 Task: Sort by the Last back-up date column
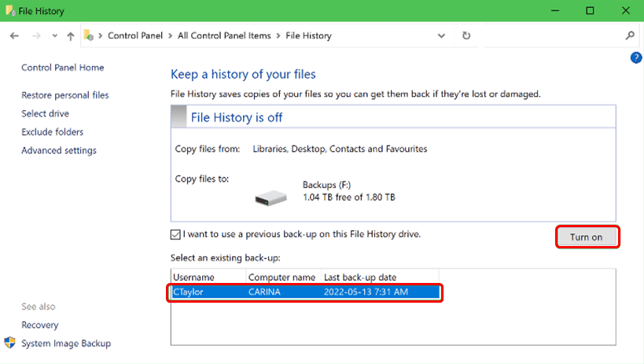click(x=360, y=277)
